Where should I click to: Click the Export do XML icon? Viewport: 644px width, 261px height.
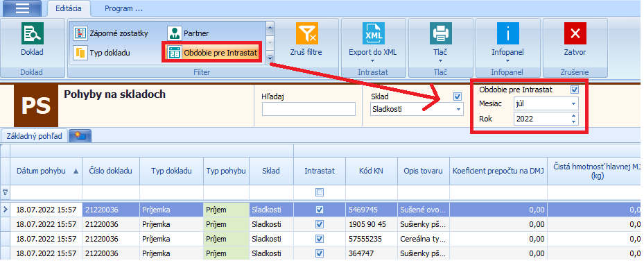(x=373, y=33)
